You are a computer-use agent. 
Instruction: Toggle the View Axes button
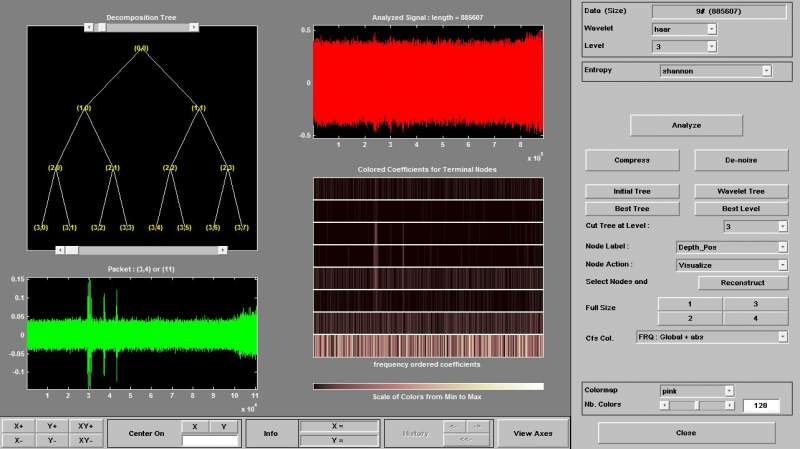533,433
